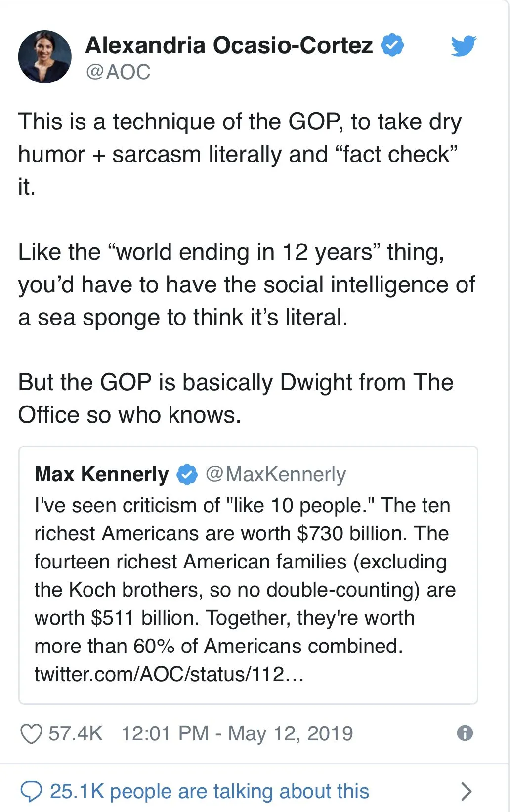Viewport: 510px width, 812px height.
Task: Click Max Kennerly's verified badge
Action: (187, 474)
